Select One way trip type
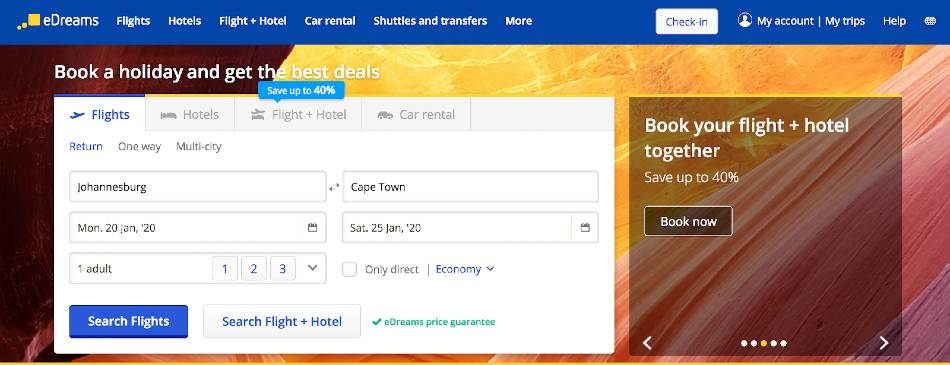 tap(139, 146)
